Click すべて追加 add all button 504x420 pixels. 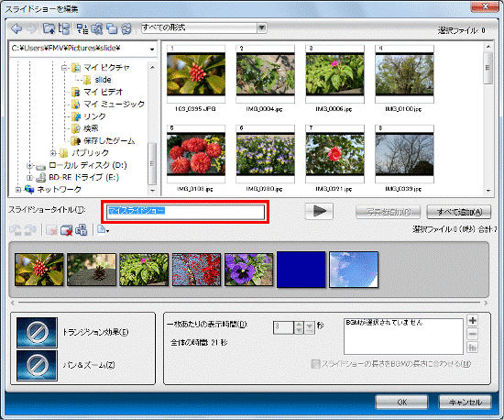(459, 212)
